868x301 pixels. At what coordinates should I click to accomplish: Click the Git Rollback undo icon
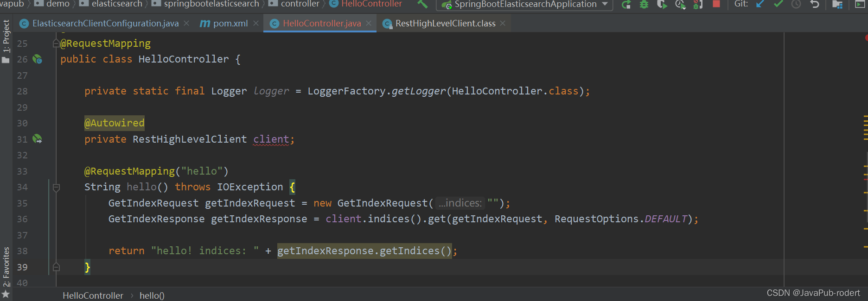coord(814,5)
